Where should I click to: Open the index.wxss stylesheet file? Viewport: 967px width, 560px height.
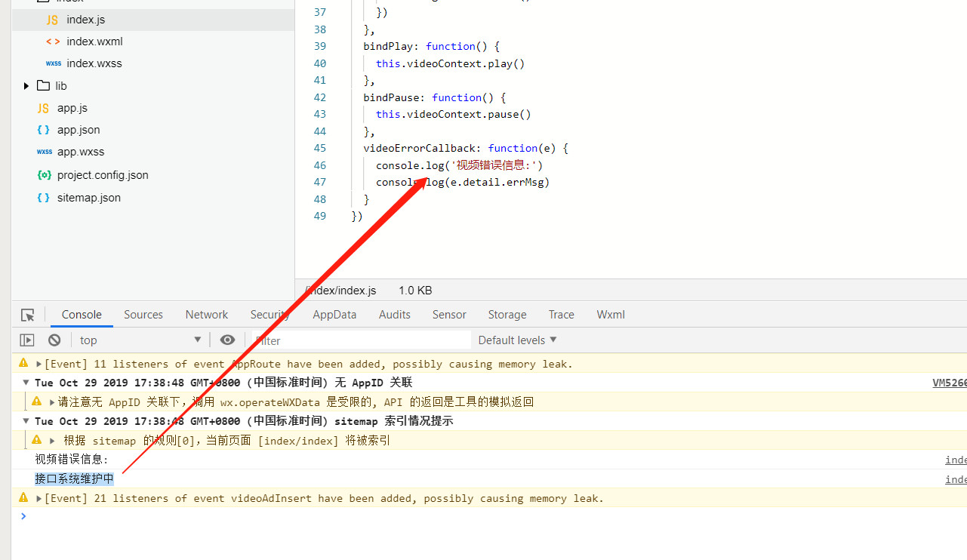pyautogui.click(x=94, y=63)
